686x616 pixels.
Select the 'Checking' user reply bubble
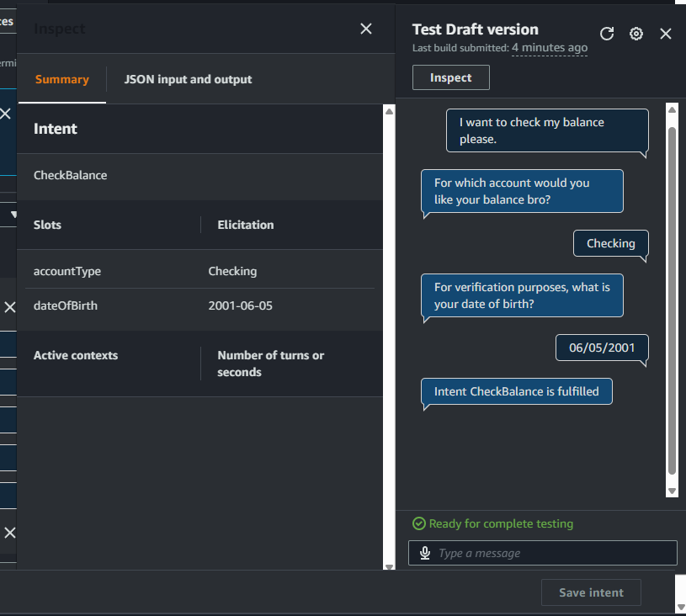610,243
